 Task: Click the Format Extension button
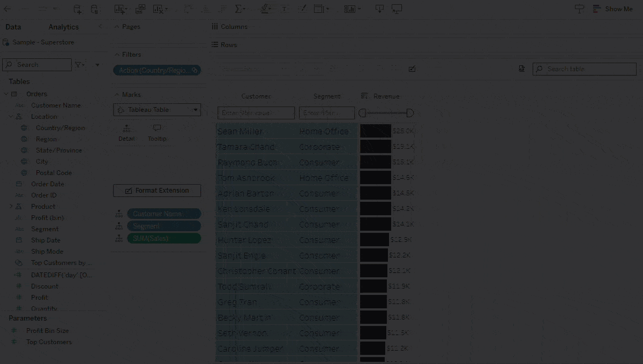point(157,190)
